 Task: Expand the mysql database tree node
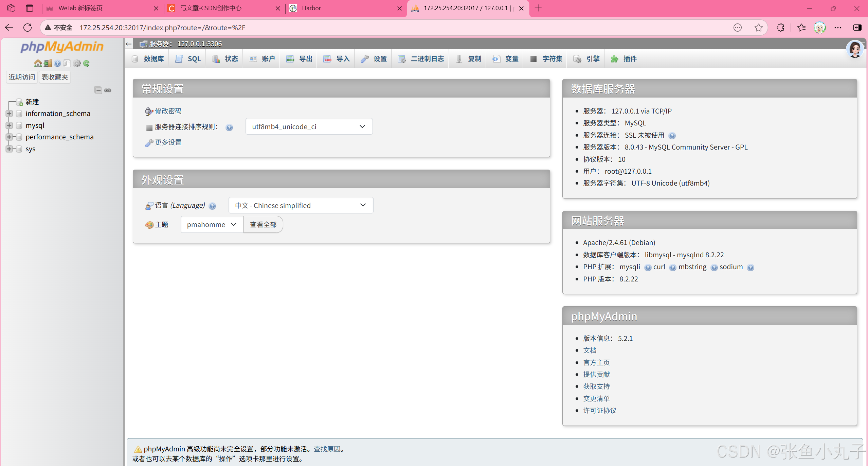[x=9, y=125]
